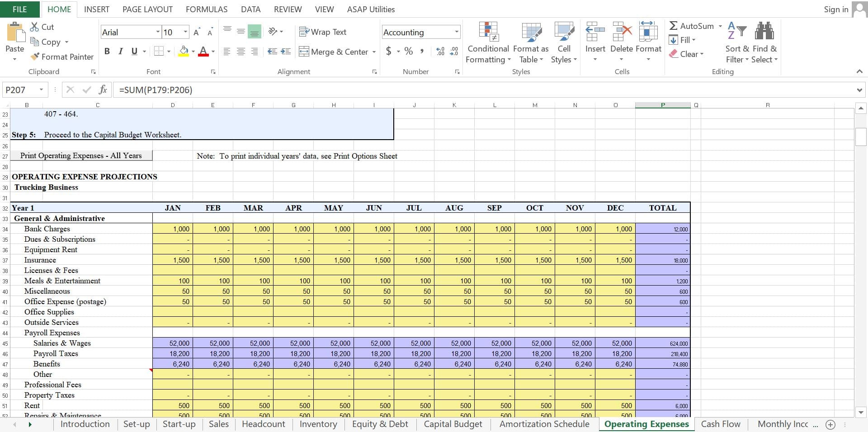Open Format as Table gallery
Screen dimensions: 868x432
531,42
